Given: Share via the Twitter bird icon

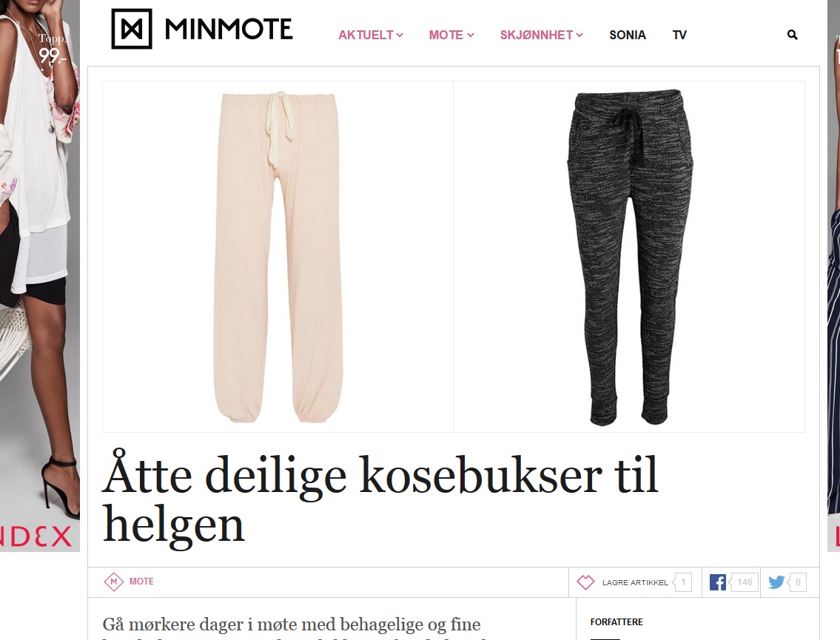Looking at the screenshot, I should click(776, 582).
